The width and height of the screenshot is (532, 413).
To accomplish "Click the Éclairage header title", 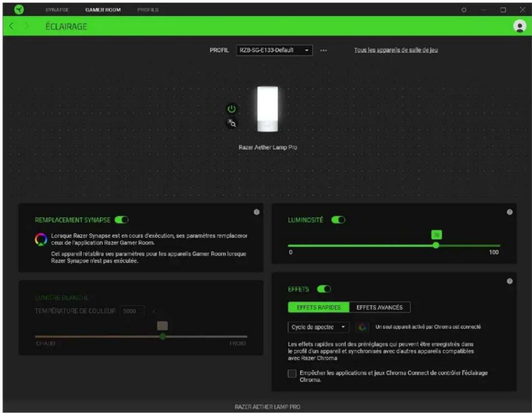I will point(66,26).
